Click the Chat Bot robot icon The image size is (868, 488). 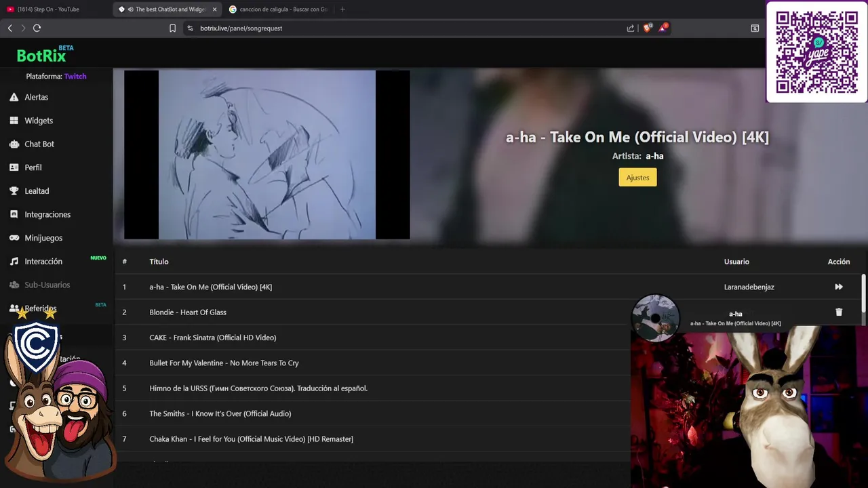[x=14, y=144]
